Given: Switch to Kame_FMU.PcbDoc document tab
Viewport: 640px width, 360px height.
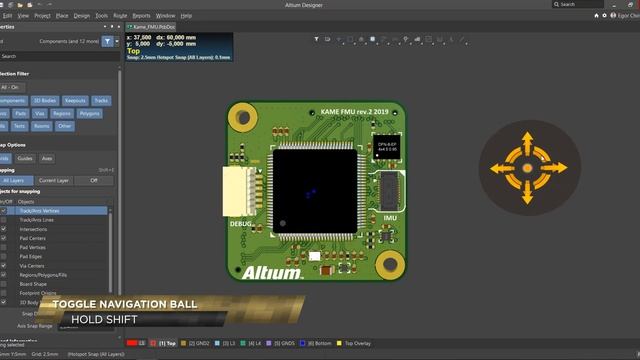Looking at the screenshot, I should (x=151, y=27).
